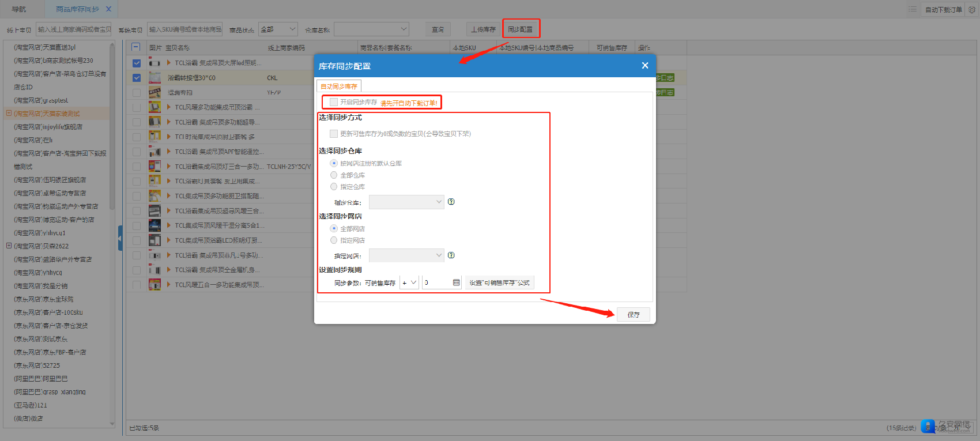Select the 全部仓库 radio option
980x441 pixels.
(334, 175)
